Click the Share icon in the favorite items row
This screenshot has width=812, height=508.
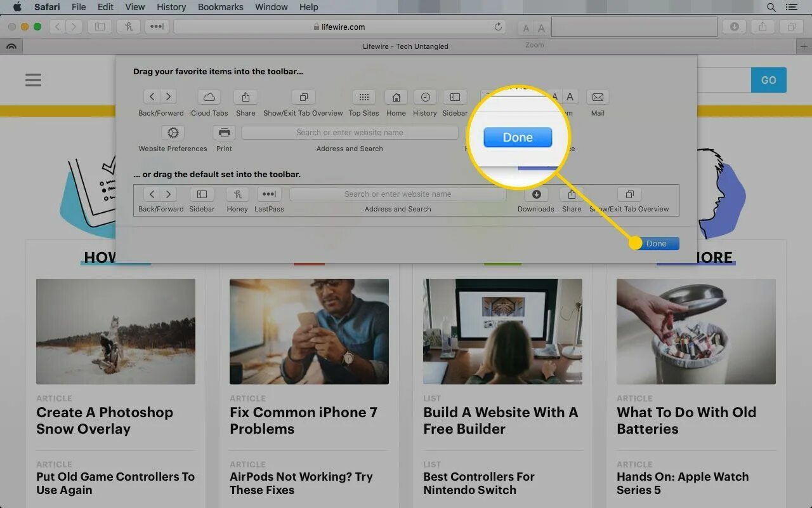[246, 97]
